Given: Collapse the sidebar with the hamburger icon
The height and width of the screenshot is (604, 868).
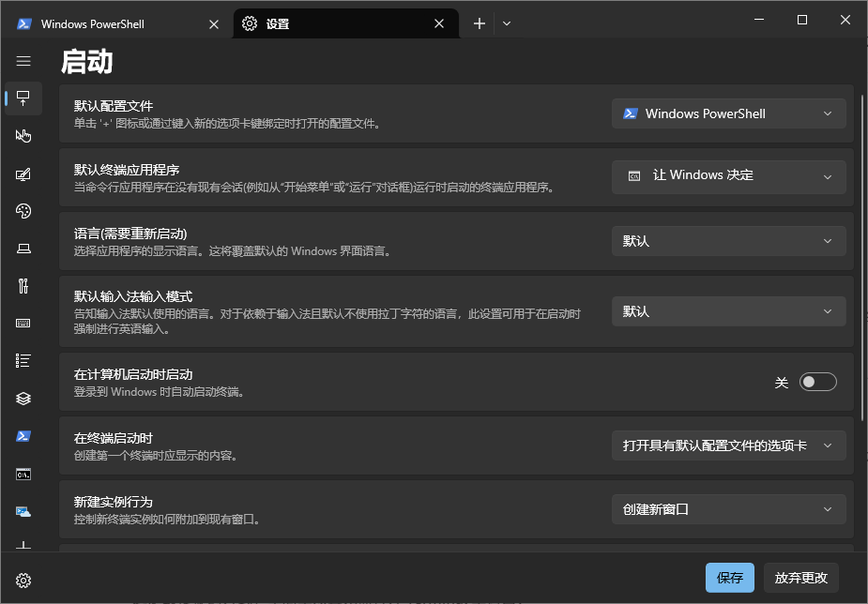Looking at the screenshot, I should coord(23,60).
